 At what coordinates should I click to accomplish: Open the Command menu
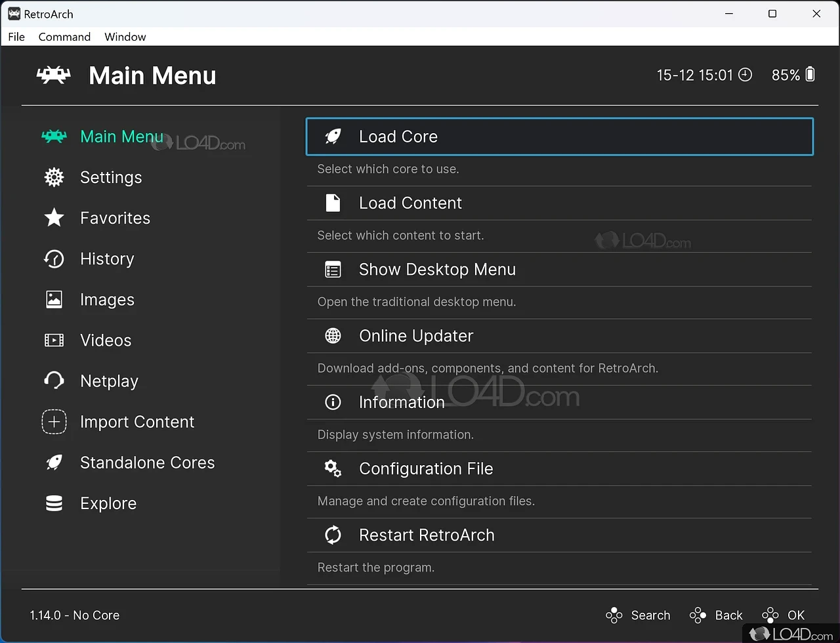[64, 37]
